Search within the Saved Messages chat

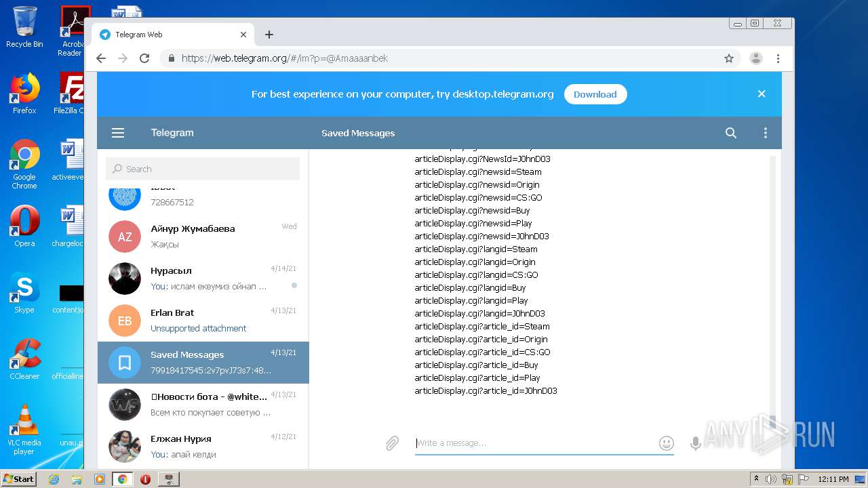tap(730, 133)
